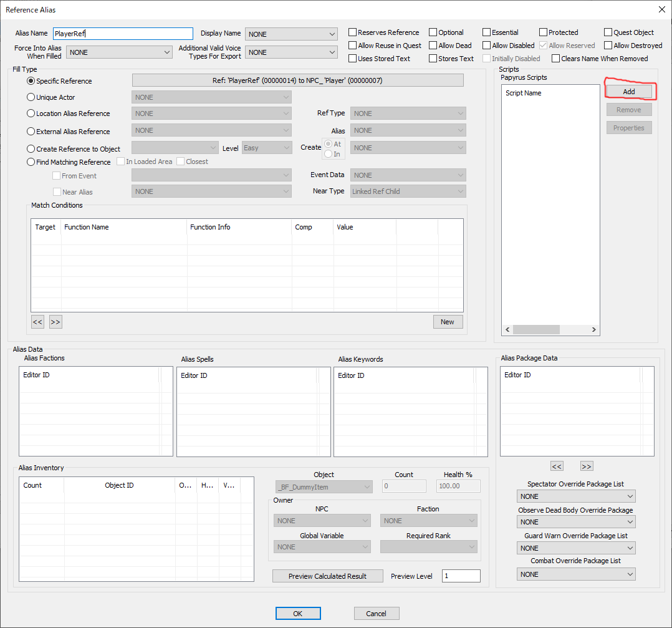Click the Cancel button

coord(377,614)
